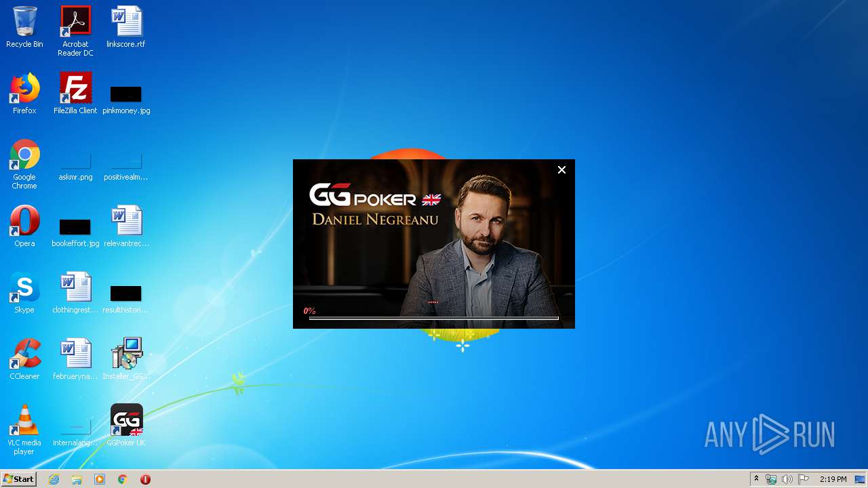Close the GGPoker loading splash window

(561, 170)
